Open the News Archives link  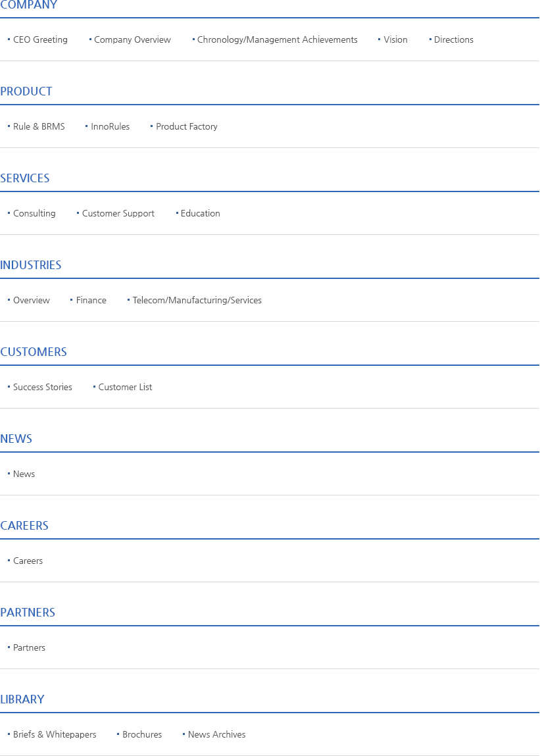tap(216, 734)
